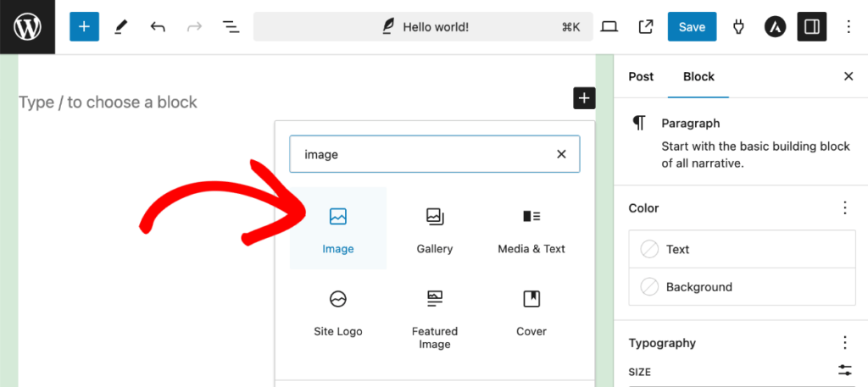Click the Paragraph pilcrow block icon

639,124
